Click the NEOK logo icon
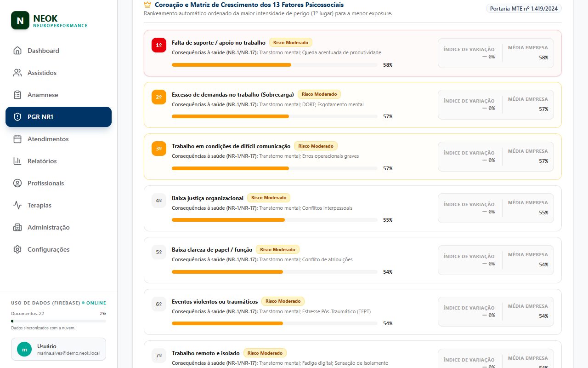Screen dimensions: 588x368 click(x=20, y=21)
